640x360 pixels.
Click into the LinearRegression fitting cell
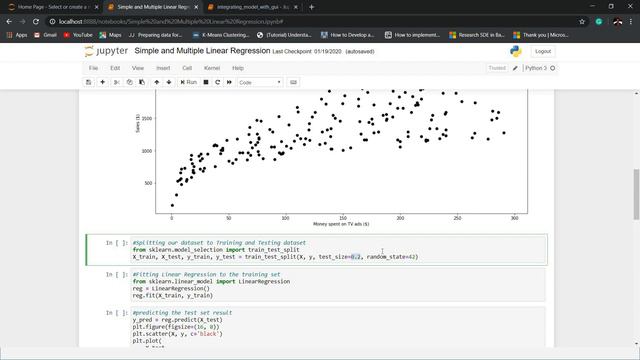[338, 285]
